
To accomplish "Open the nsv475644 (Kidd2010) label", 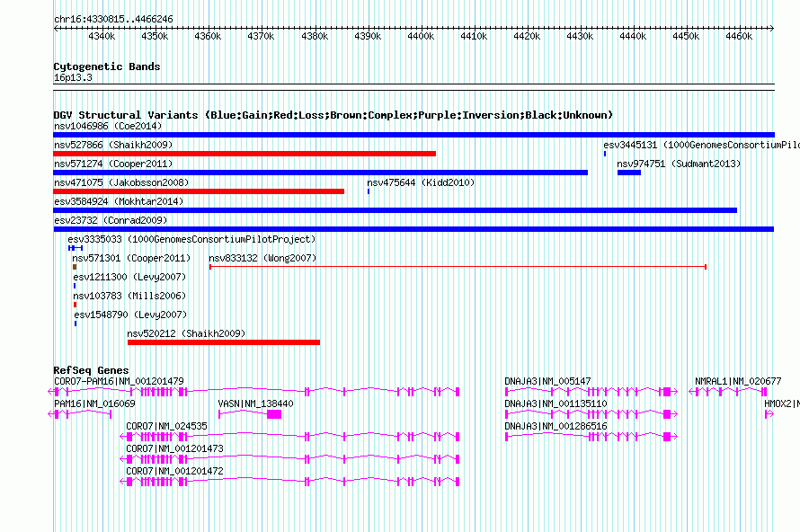I will pos(421,182).
